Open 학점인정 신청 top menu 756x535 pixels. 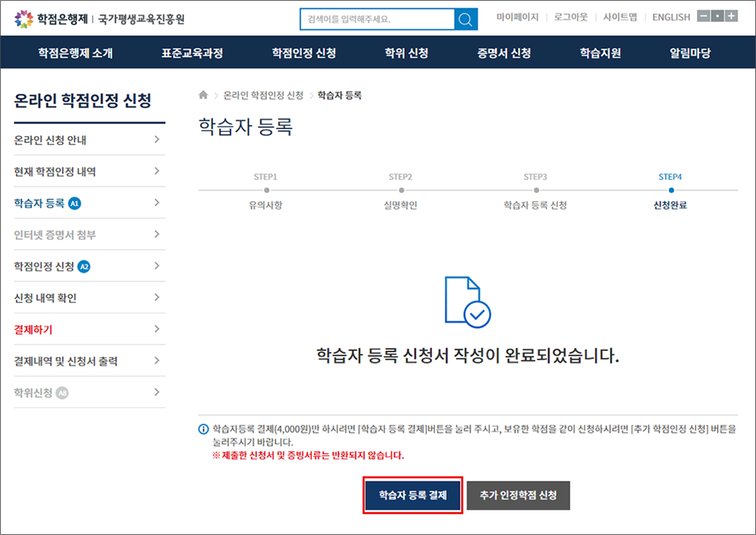coord(304,53)
